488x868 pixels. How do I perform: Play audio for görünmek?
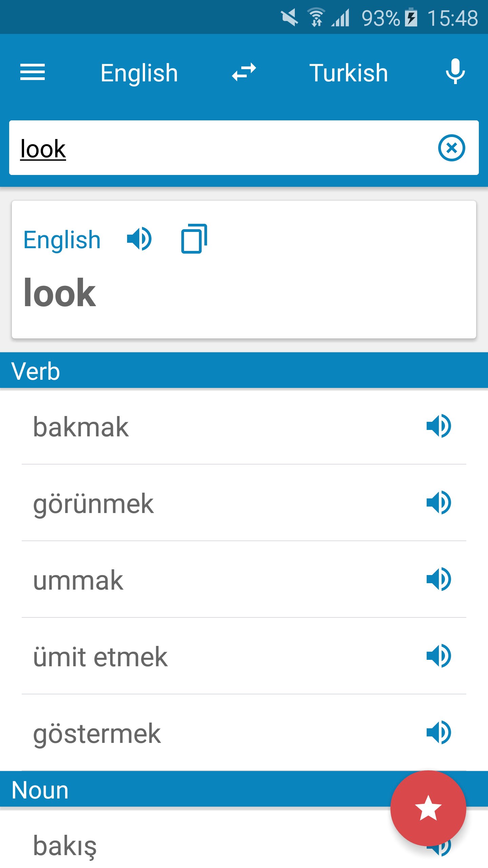click(439, 503)
